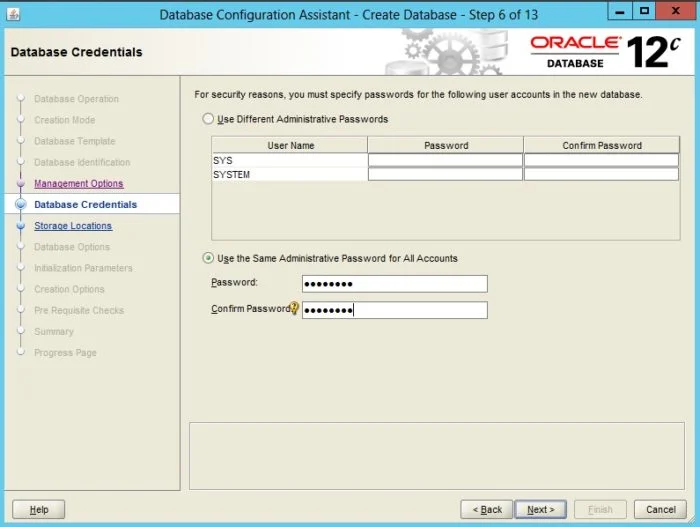Minimize the Database Configuration Assistant window
Screen dimensions: 700x527
620,11
